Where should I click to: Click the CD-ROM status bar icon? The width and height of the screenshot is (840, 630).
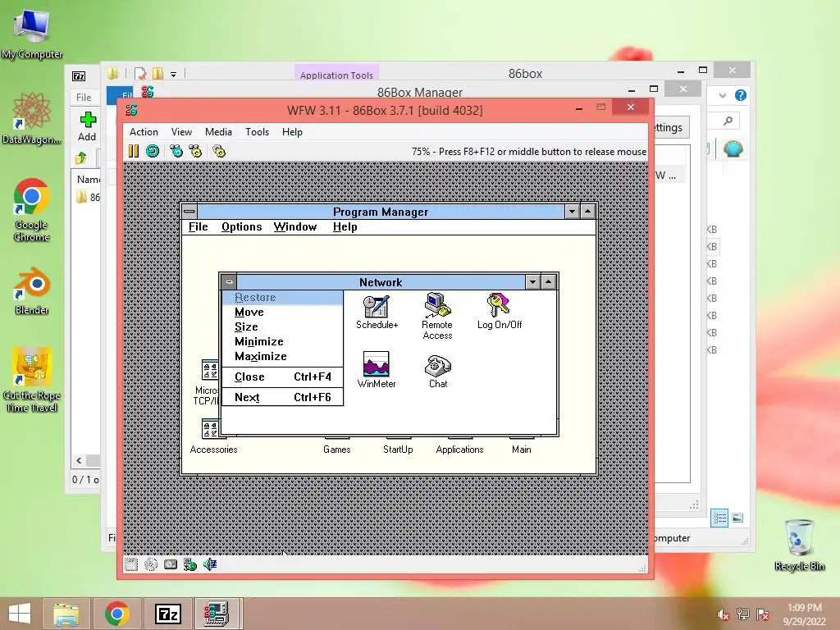(151, 564)
